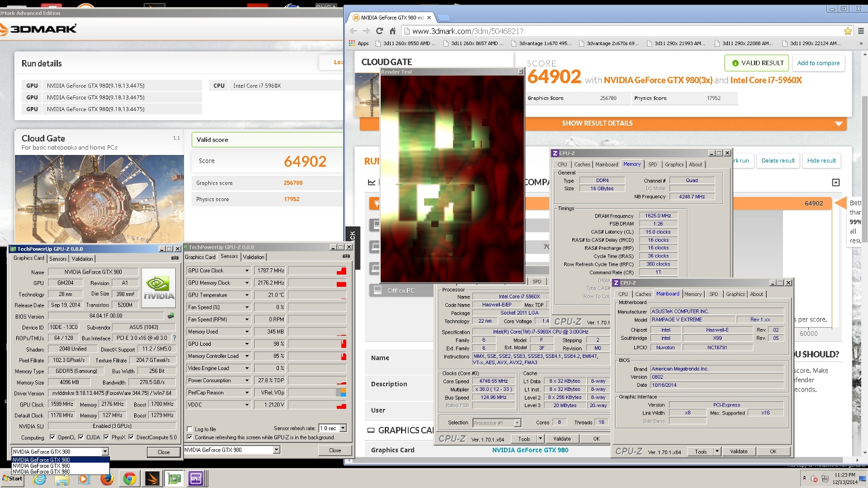Enable Log to file checkbox
The width and height of the screenshot is (868, 488).
tap(190, 429)
